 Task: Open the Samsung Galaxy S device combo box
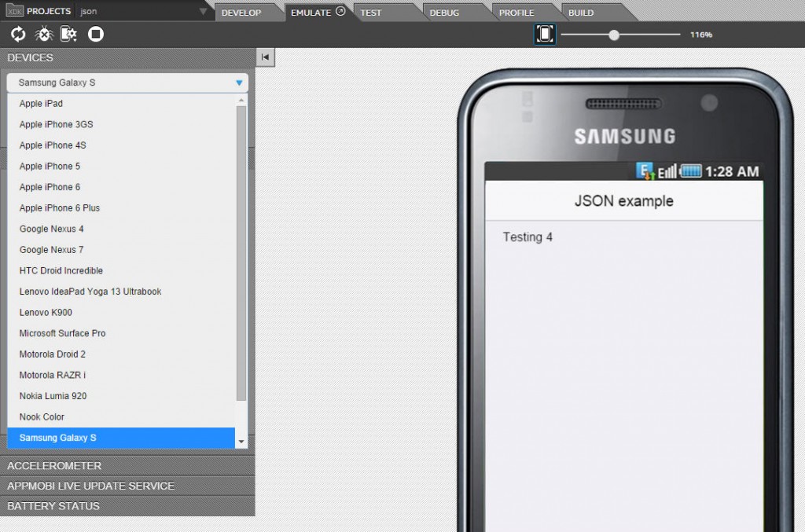click(127, 83)
